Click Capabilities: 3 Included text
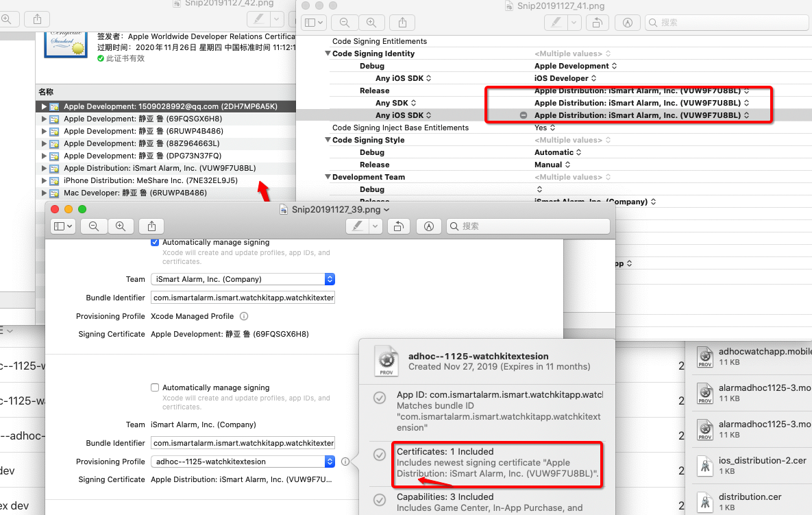812x515 pixels. click(445, 497)
